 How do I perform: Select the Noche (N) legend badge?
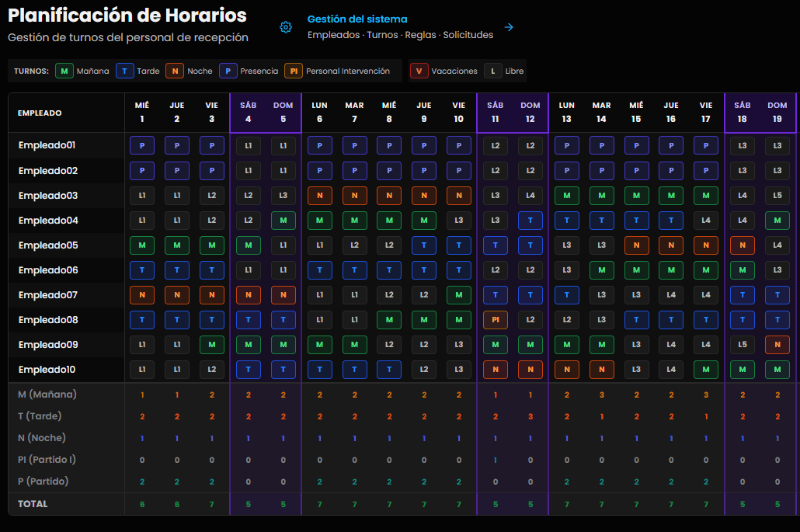click(175, 71)
